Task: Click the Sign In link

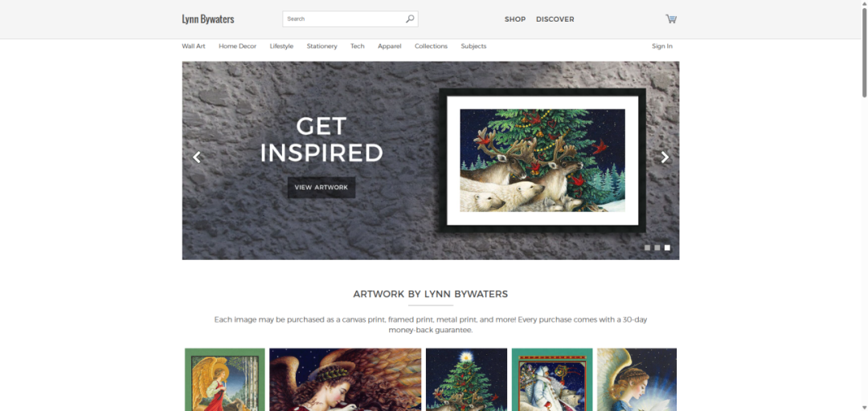Action: (662, 47)
